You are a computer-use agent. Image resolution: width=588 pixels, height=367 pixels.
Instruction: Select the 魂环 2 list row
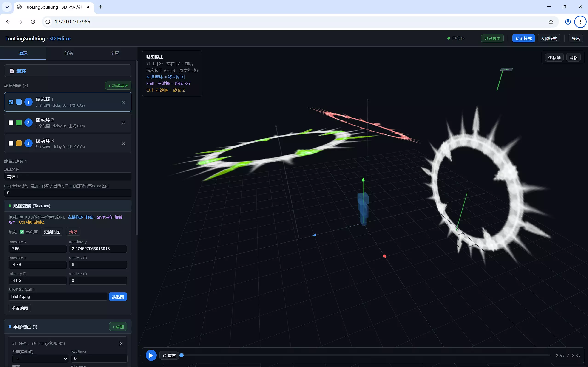(x=68, y=123)
